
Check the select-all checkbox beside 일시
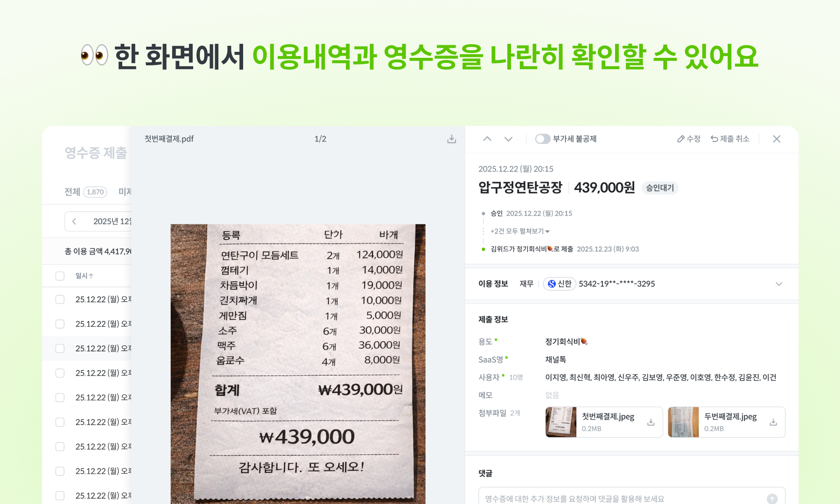click(60, 276)
